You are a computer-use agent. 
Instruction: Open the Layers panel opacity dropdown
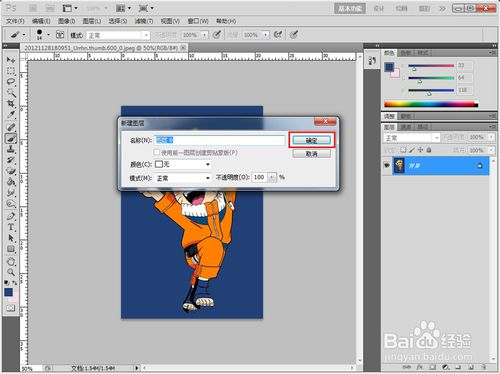tap(491, 137)
